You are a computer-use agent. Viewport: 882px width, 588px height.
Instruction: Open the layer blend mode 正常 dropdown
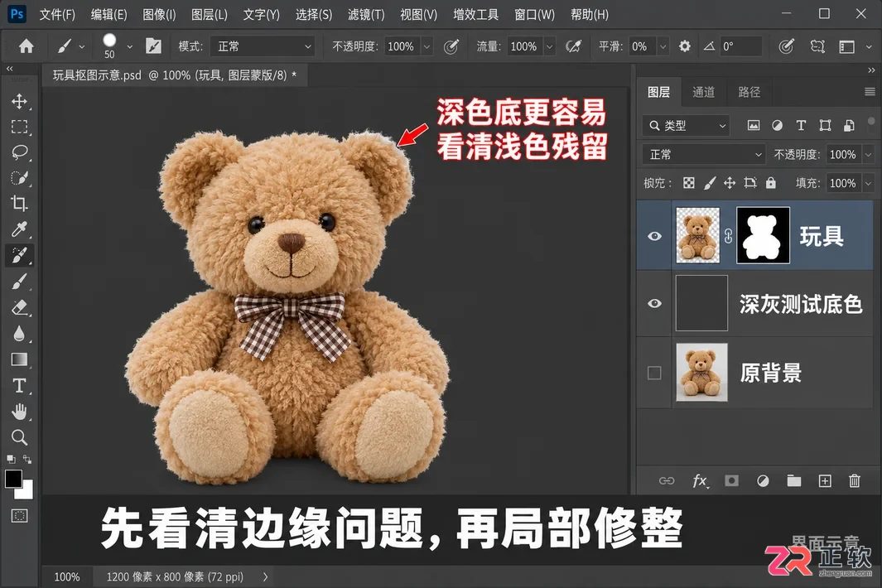[x=703, y=154]
